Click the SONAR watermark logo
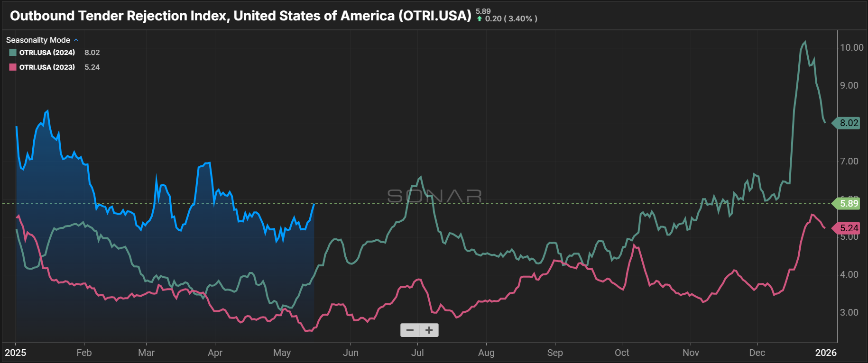The height and width of the screenshot is (363, 868). 434,196
